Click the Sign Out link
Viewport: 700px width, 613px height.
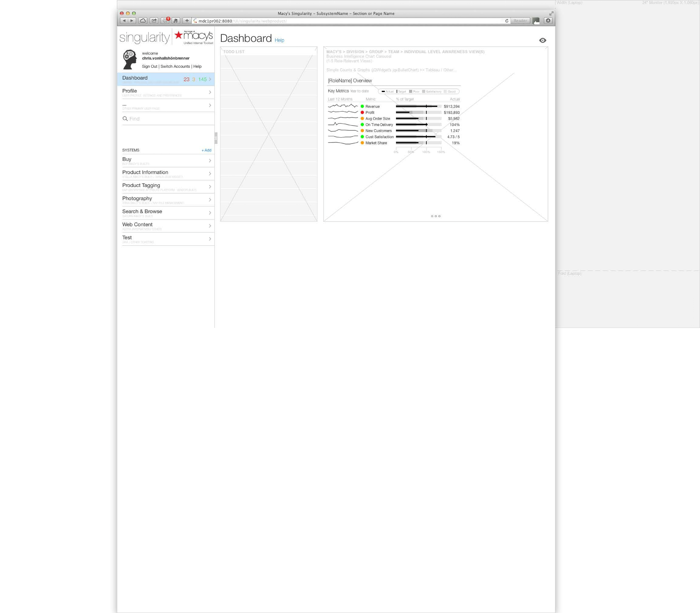pos(149,66)
